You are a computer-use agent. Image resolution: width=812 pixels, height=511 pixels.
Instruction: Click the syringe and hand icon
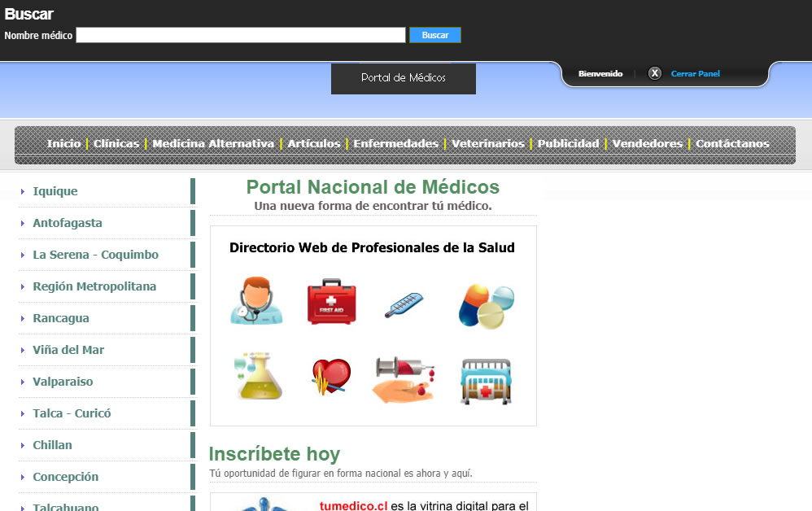(x=404, y=379)
